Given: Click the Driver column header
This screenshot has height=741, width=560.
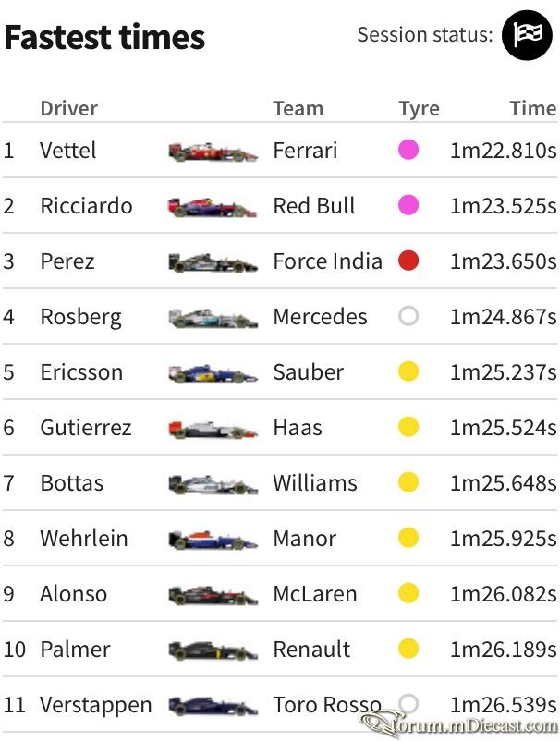Looking at the screenshot, I should click(x=69, y=109).
